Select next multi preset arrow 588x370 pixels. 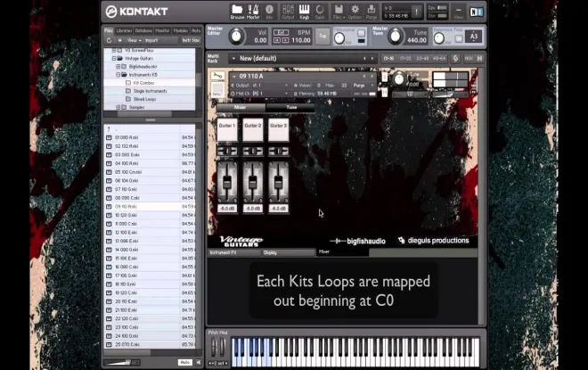(372, 59)
